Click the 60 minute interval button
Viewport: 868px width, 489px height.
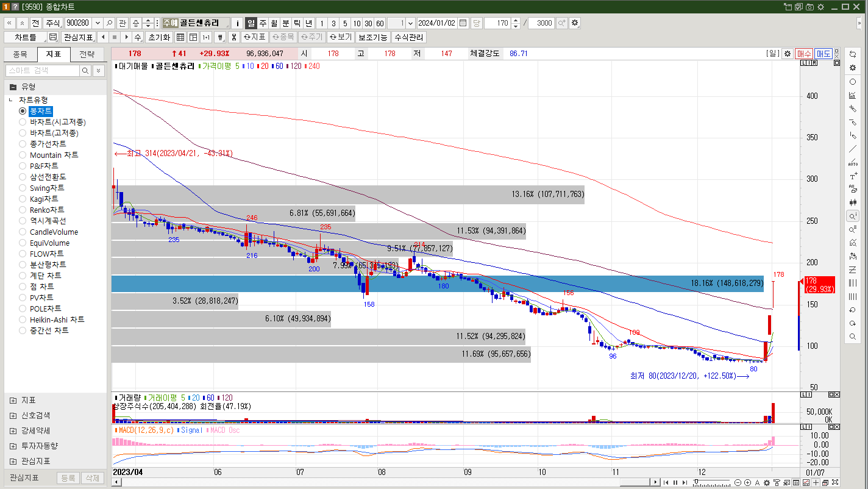[380, 23]
